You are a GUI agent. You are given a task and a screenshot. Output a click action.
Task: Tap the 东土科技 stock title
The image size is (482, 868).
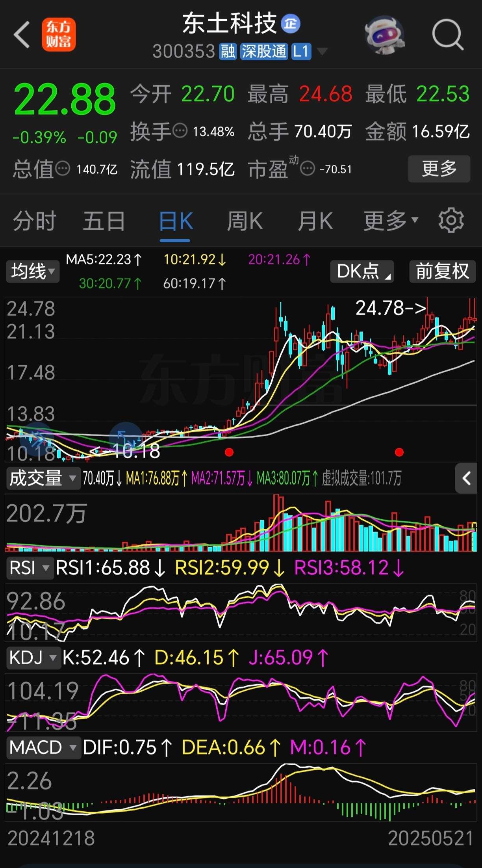[230, 23]
